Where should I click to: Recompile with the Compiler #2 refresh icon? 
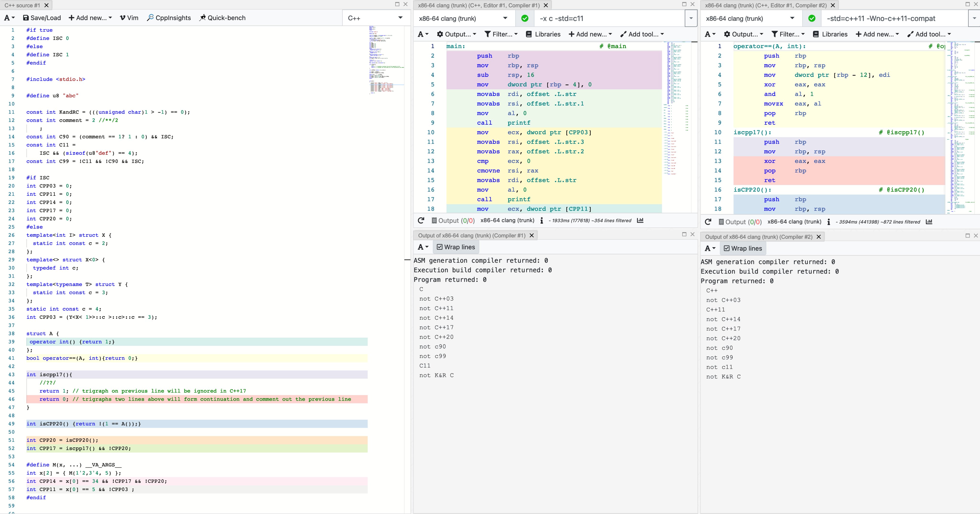tap(708, 222)
